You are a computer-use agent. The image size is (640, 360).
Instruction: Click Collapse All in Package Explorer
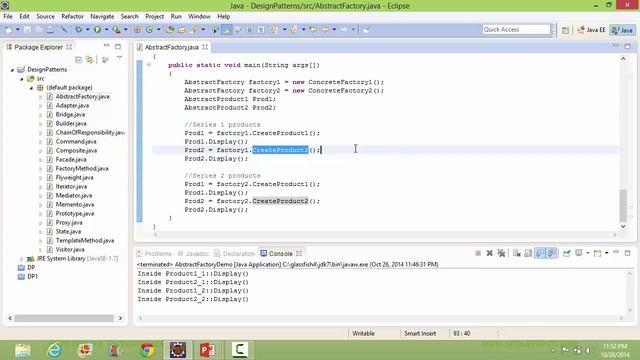tap(78, 60)
